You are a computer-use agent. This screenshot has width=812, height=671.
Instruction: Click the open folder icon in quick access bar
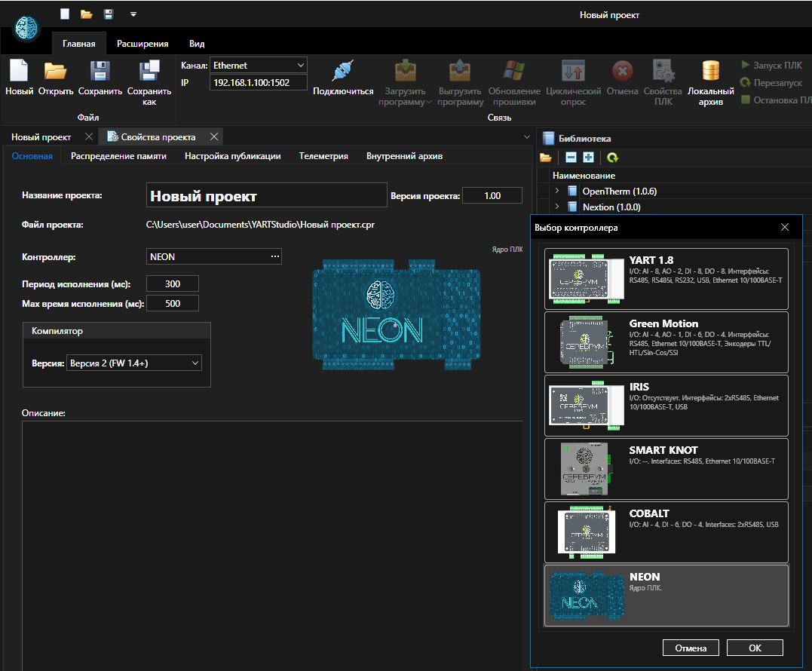coord(87,14)
